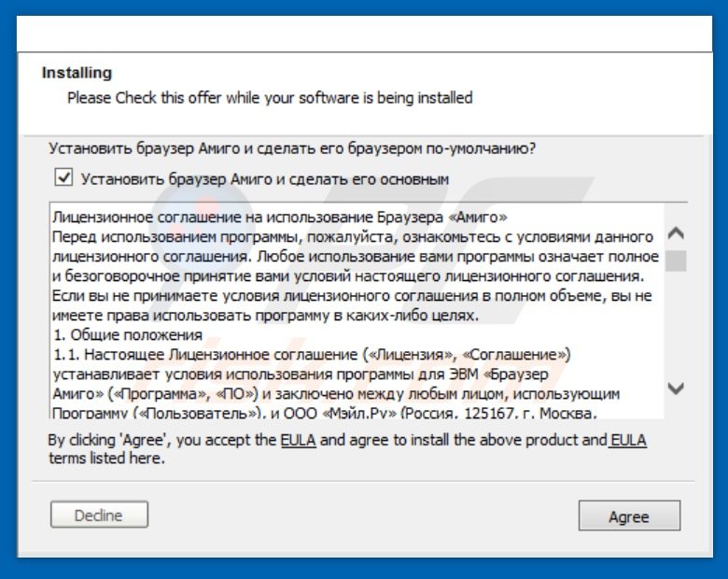
Task: Click the '1. Общие положения' section heading
Action: click(x=128, y=335)
